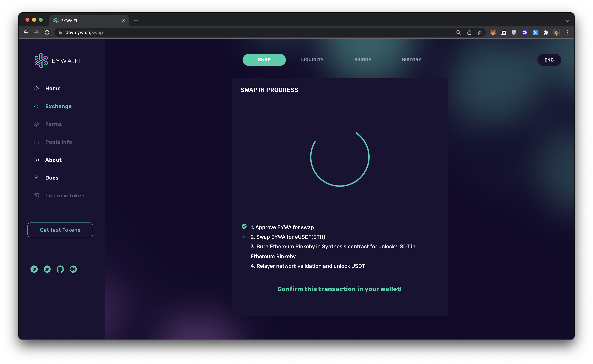Viewport: 593px width, 364px height.
Task: Bookmark page with star icon
Action: tap(480, 33)
